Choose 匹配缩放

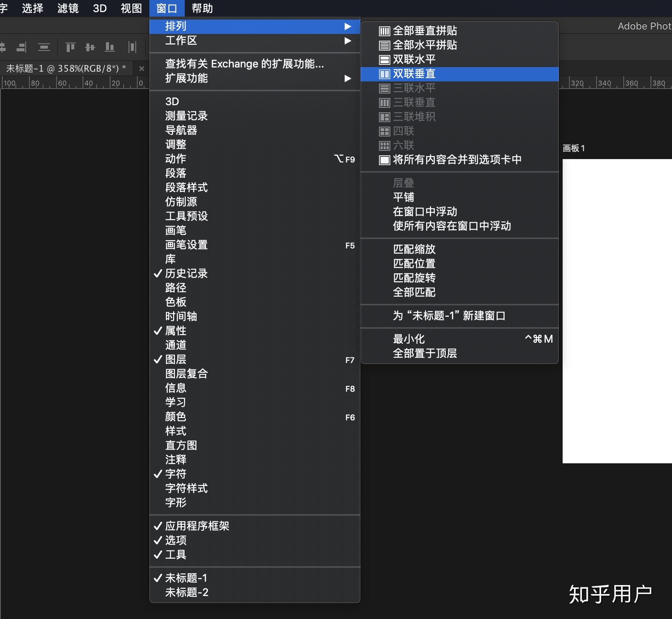click(460, 249)
